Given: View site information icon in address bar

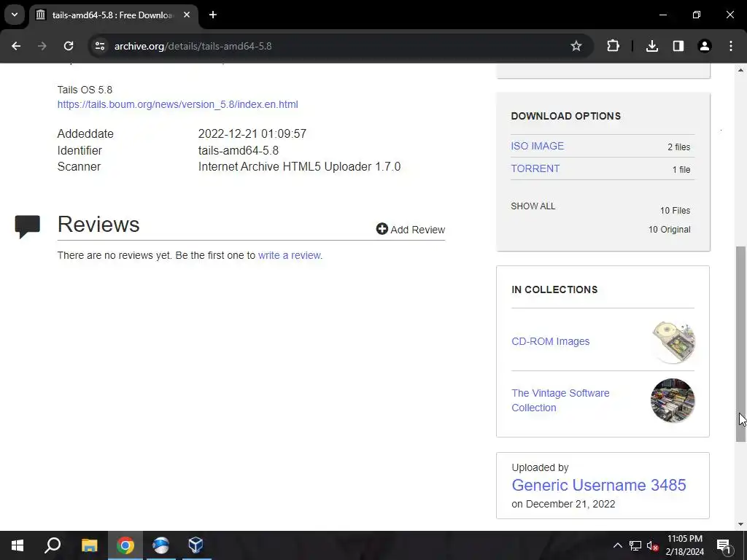Looking at the screenshot, I should (x=99, y=46).
